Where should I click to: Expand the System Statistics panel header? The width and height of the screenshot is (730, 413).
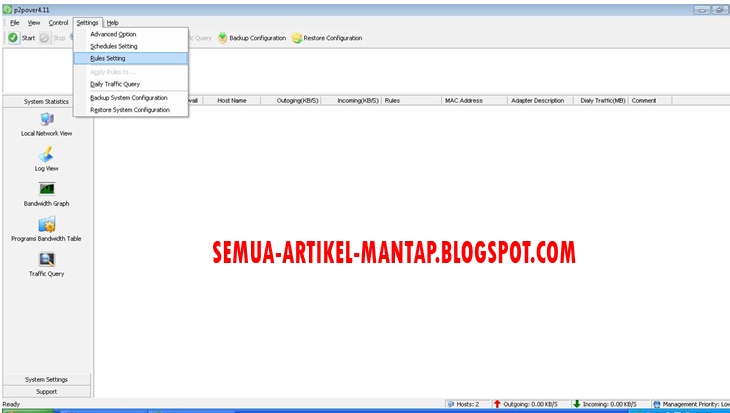pos(46,102)
